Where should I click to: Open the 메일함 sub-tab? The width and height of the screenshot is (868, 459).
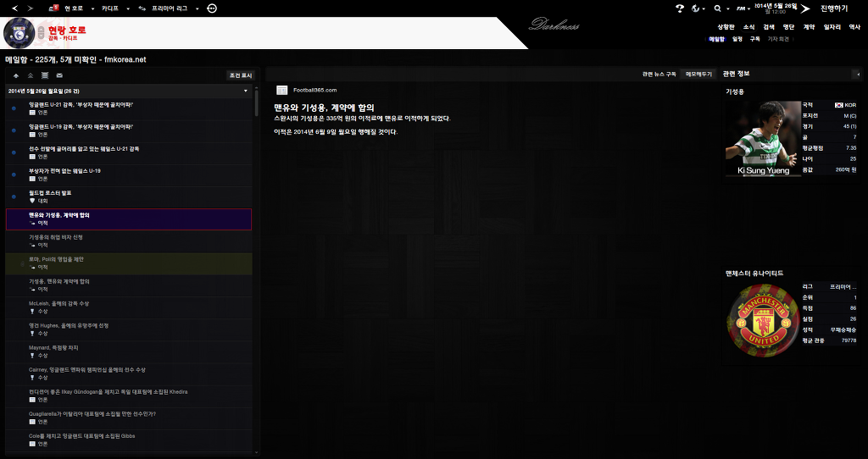coord(717,39)
